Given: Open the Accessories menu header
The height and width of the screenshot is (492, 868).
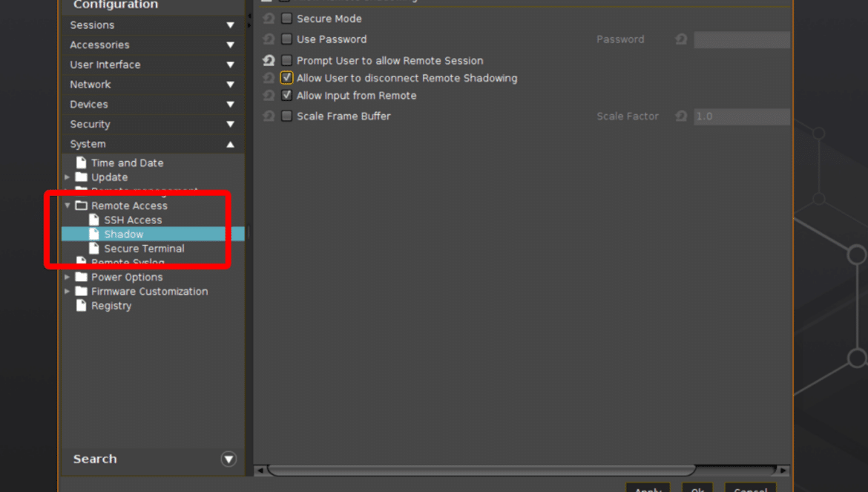Looking at the screenshot, I should 153,45.
